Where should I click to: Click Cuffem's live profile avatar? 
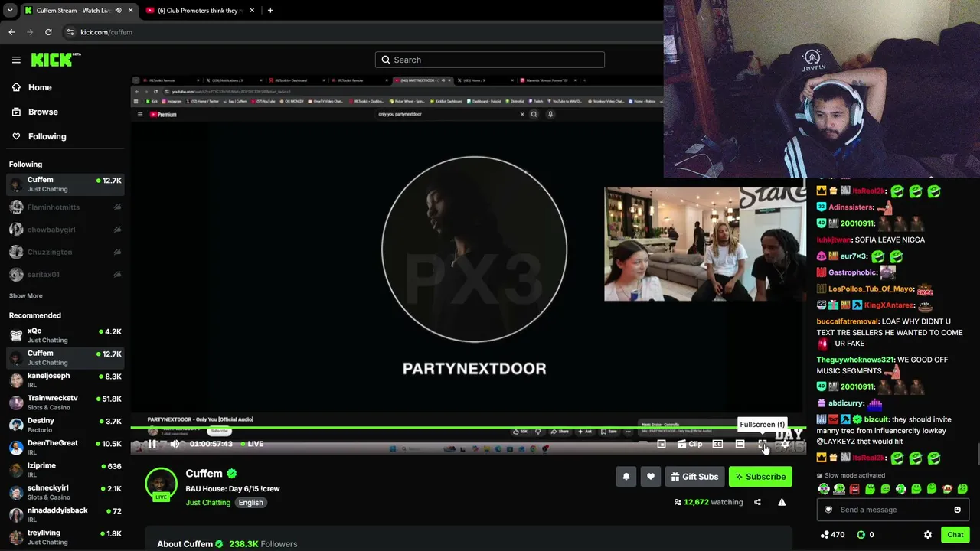(x=161, y=484)
